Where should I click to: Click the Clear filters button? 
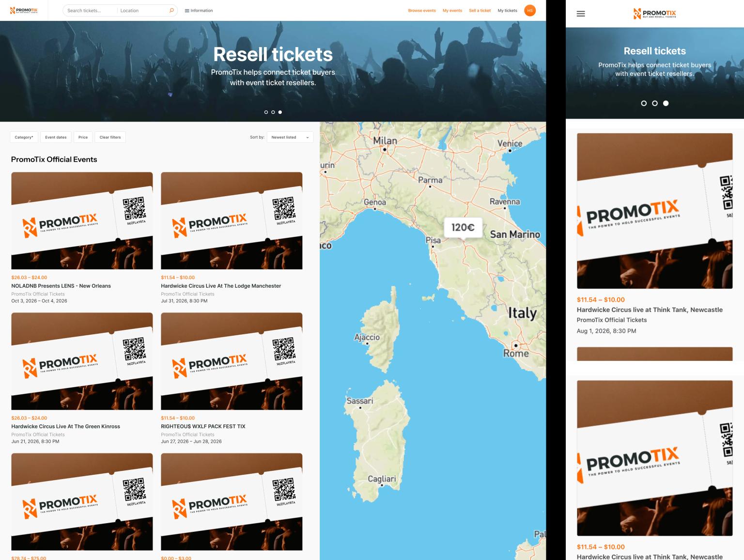[x=110, y=137]
